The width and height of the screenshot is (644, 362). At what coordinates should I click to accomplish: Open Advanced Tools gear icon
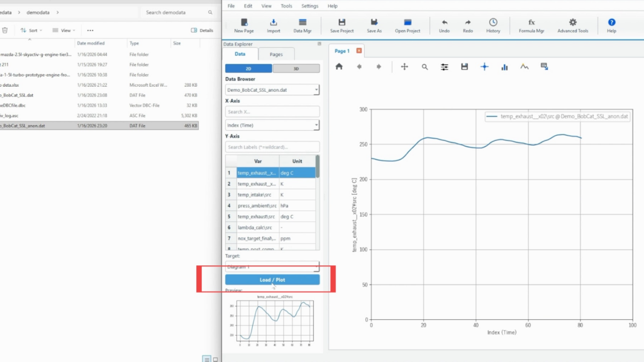[x=572, y=25]
